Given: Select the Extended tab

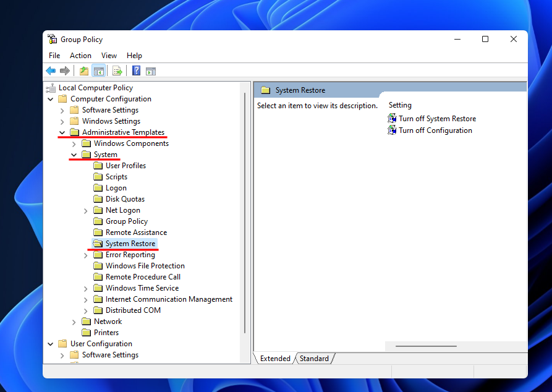Looking at the screenshot, I should click(x=275, y=359).
